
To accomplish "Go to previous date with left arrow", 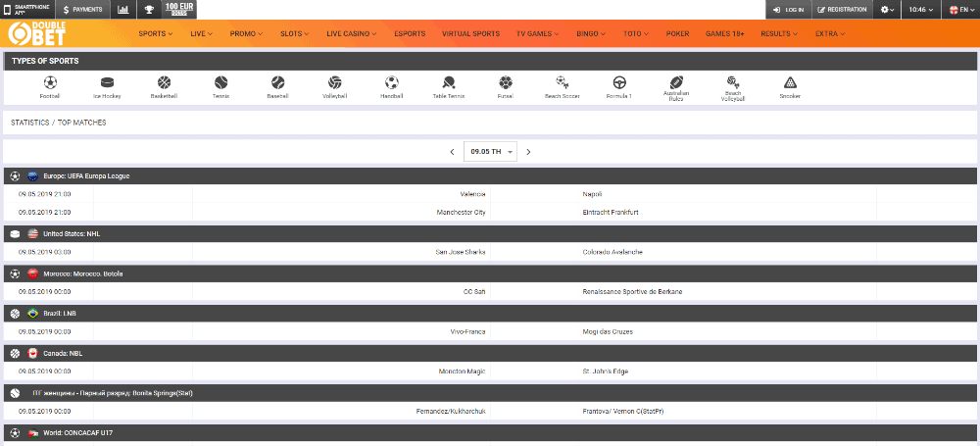I will (x=452, y=152).
